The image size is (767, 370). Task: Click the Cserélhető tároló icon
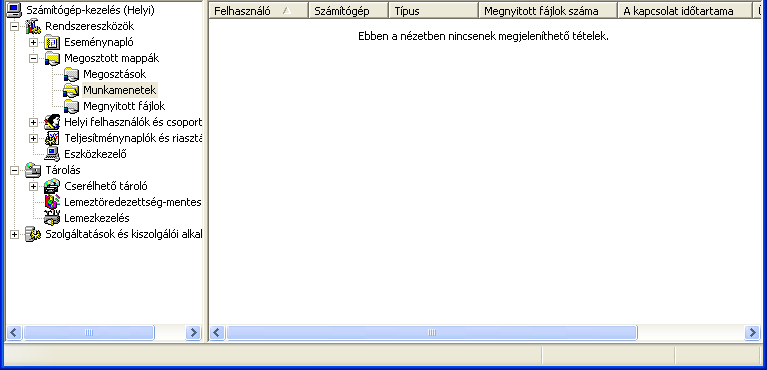pyautogui.click(x=52, y=186)
